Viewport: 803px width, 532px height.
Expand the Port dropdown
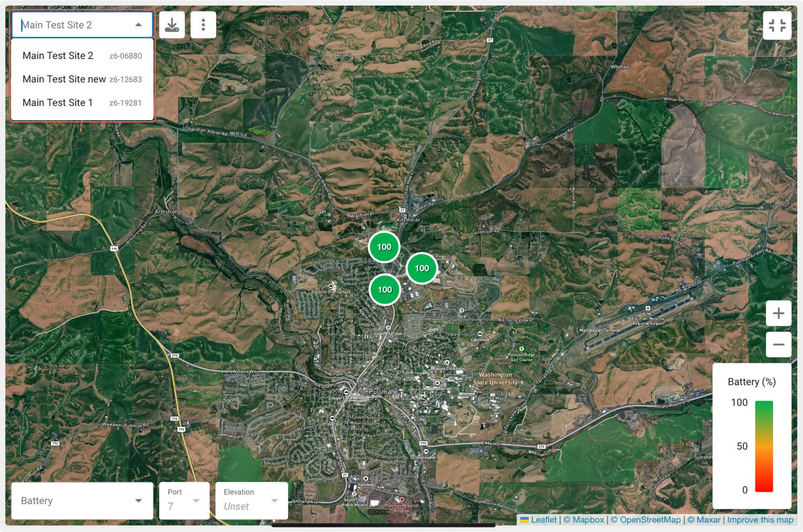click(x=184, y=501)
